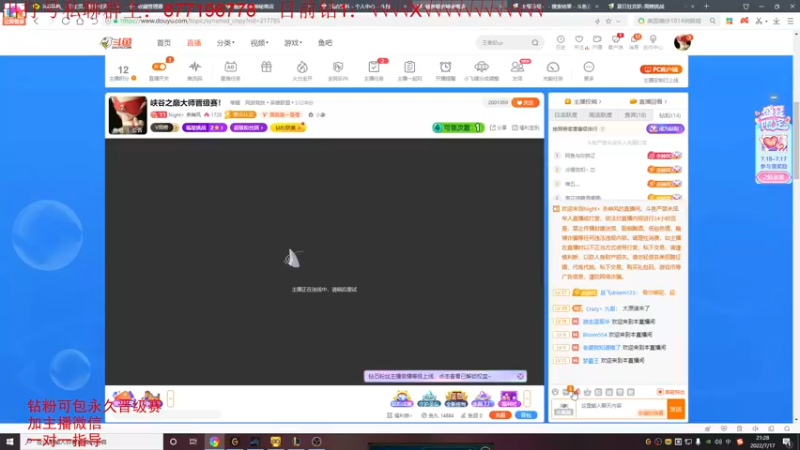The width and height of the screenshot is (800, 450).
Task: Open the user avatar menu
Action: click(x=682, y=42)
